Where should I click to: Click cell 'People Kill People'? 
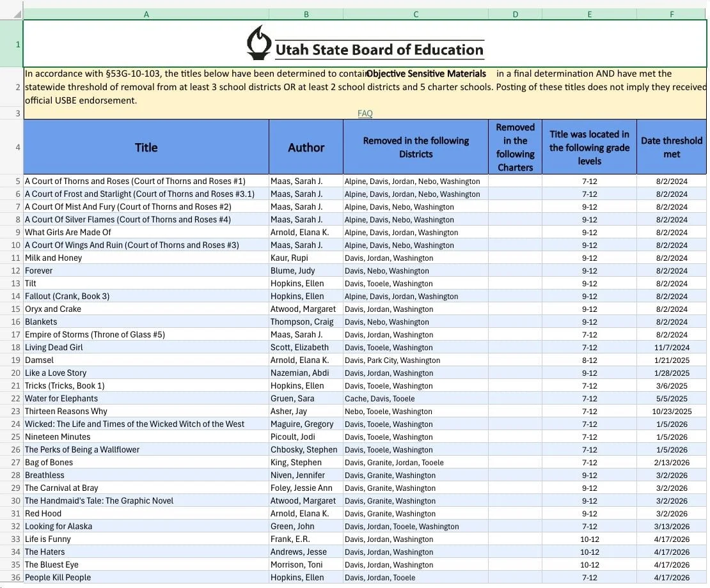point(146,577)
